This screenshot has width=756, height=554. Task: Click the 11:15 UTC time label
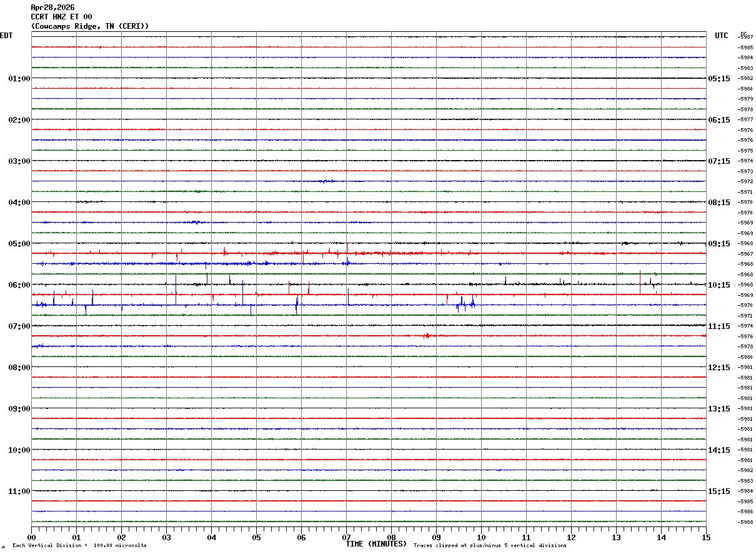[x=719, y=326]
